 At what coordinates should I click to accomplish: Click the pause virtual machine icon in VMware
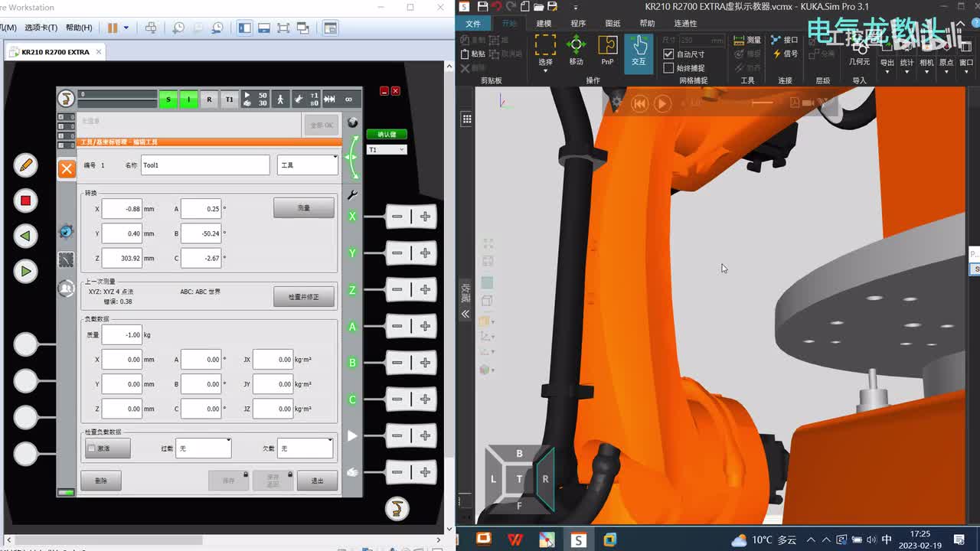pos(113,28)
